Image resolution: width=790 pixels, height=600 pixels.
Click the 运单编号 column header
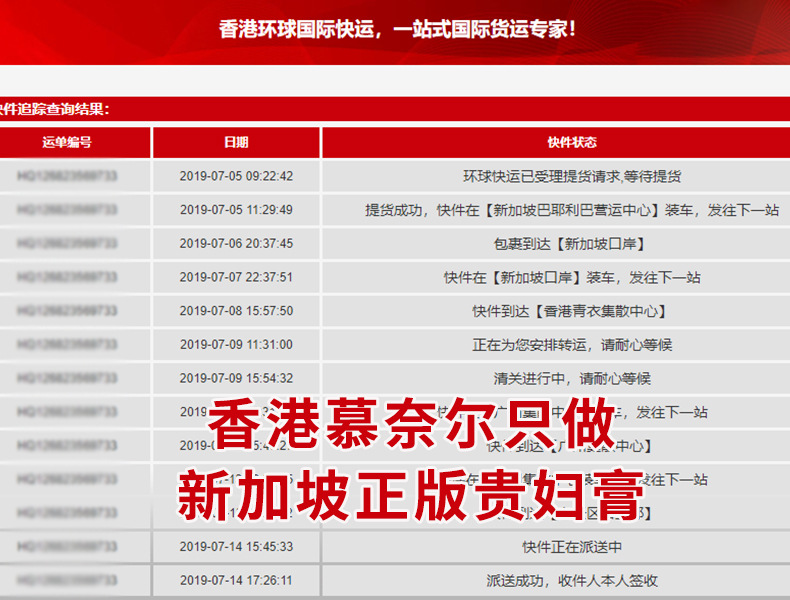67,142
